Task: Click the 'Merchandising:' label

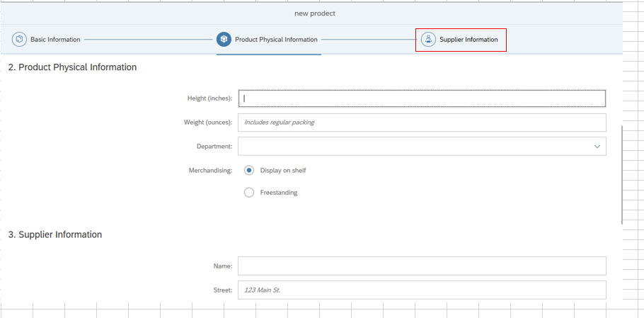Action: pos(211,170)
